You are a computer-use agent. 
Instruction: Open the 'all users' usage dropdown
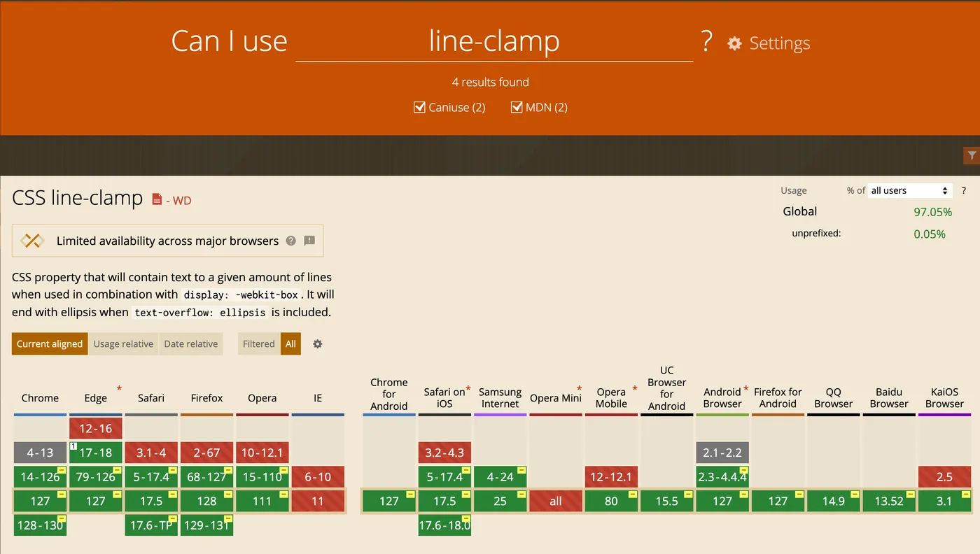point(910,190)
